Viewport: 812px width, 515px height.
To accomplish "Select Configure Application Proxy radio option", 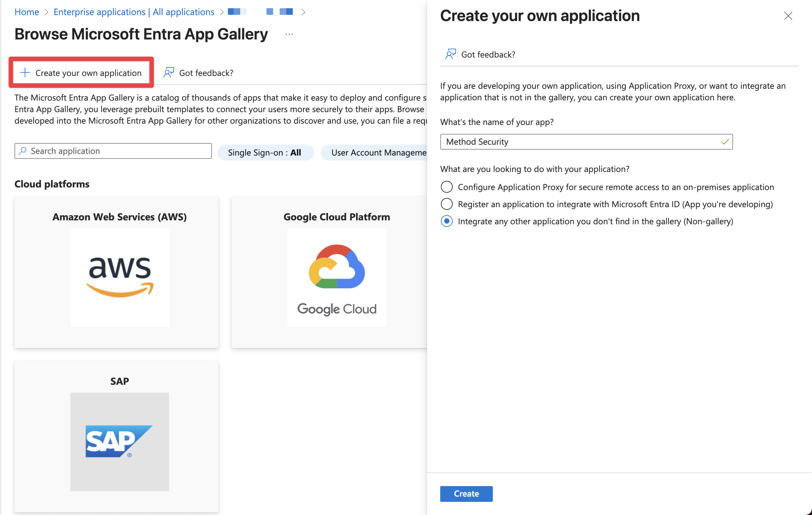I will click(x=447, y=187).
